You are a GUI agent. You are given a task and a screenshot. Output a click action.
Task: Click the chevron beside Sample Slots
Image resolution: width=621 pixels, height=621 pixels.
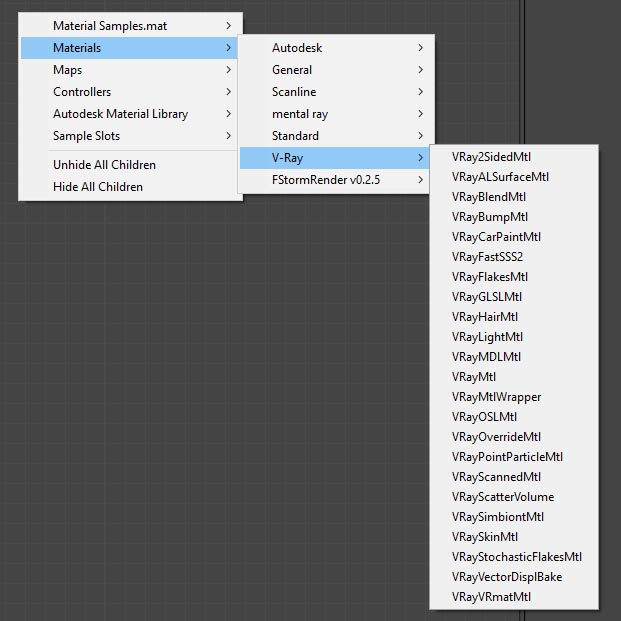229,136
